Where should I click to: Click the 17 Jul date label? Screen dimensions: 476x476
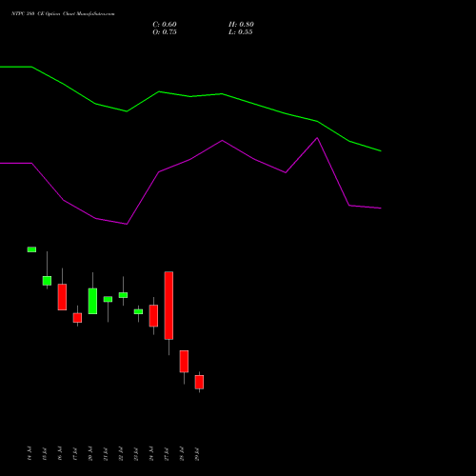coord(75,453)
